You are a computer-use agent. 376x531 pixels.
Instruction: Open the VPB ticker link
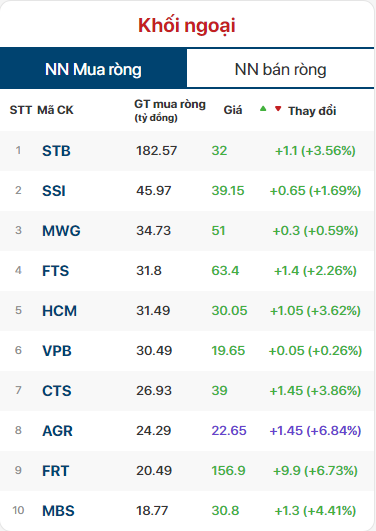click(57, 351)
